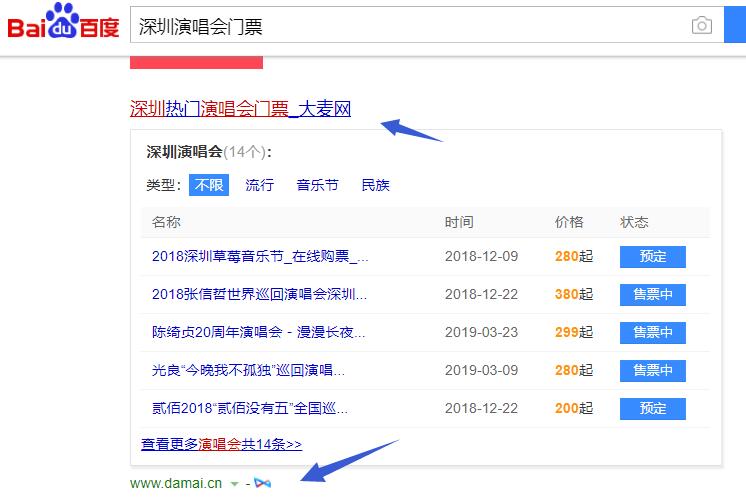Viewport: 746px width, 501px height.
Task: Click the 价格 column header
Action: pos(569,222)
